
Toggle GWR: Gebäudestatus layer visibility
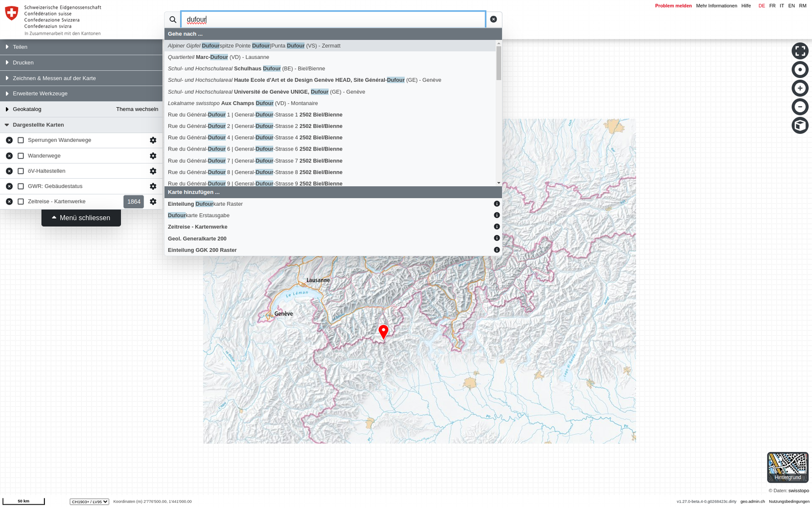point(21,186)
